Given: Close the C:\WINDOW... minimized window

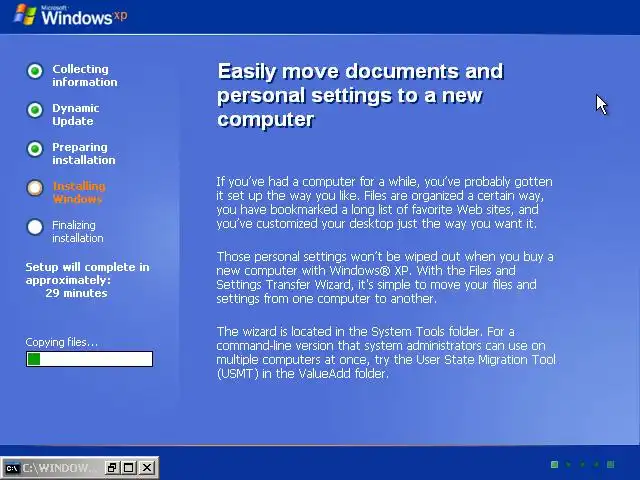Looking at the screenshot, I should pyautogui.click(x=147, y=467).
